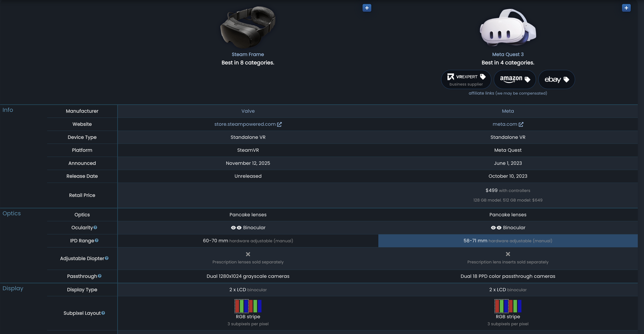Click the help icon beside Ocularity
This screenshot has height=334, width=644.
click(x=96, y=228)
